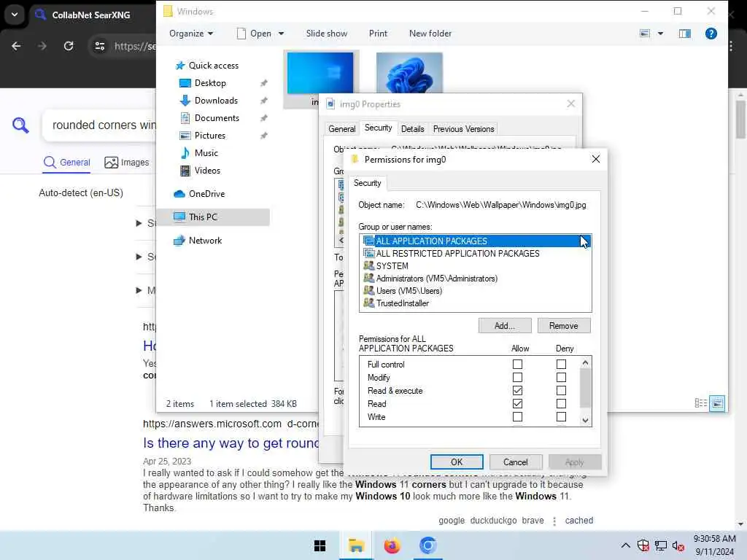
Task: Create New folder from toolbar
Action: 430,34
